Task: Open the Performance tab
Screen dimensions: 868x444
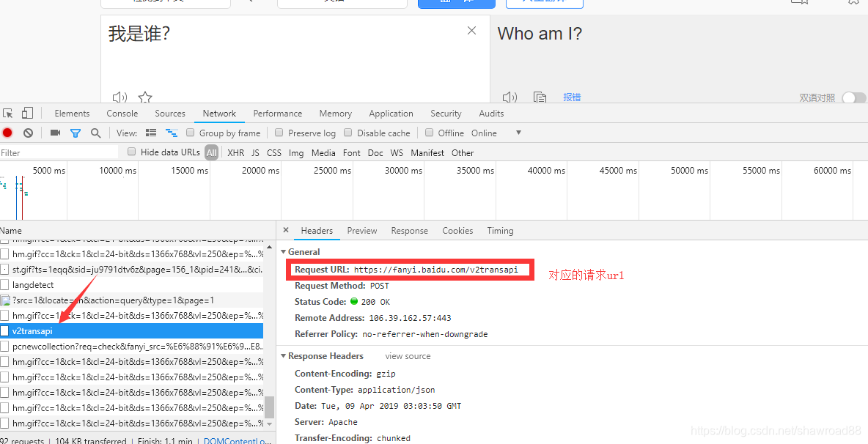Action: pyautogui.click(x=278, y=114)
